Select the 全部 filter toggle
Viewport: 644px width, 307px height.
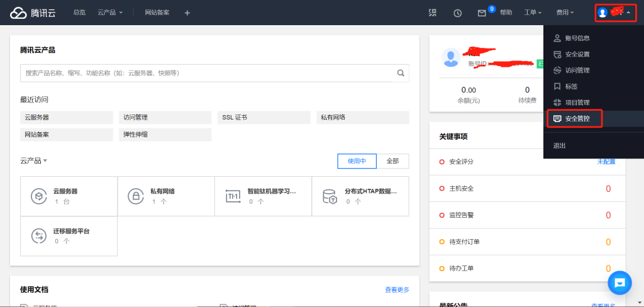[x=392, y=161]
